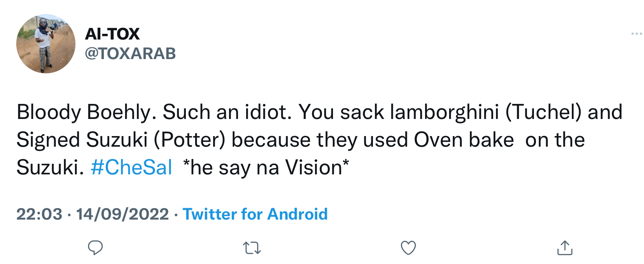Retweet this post using the retweet icon

pyautogui.click(x=252, y=248)
